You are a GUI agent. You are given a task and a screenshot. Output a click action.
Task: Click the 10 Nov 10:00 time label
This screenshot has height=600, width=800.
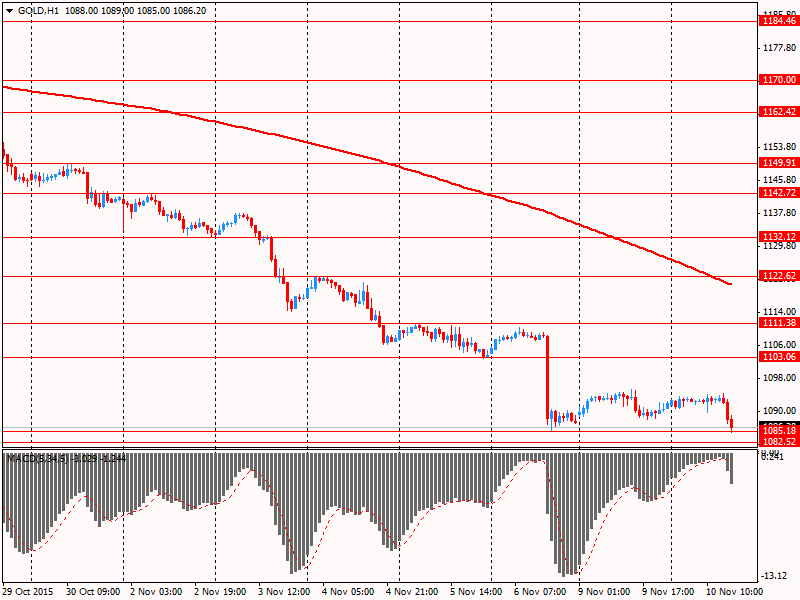[x=734, y=592]
